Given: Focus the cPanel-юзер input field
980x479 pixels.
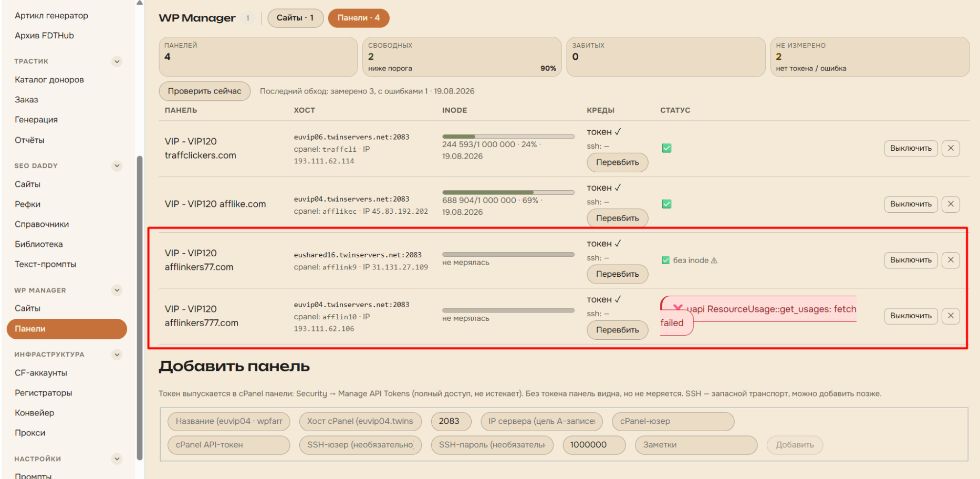Looking at the screenshot, I should click(673, 421).
